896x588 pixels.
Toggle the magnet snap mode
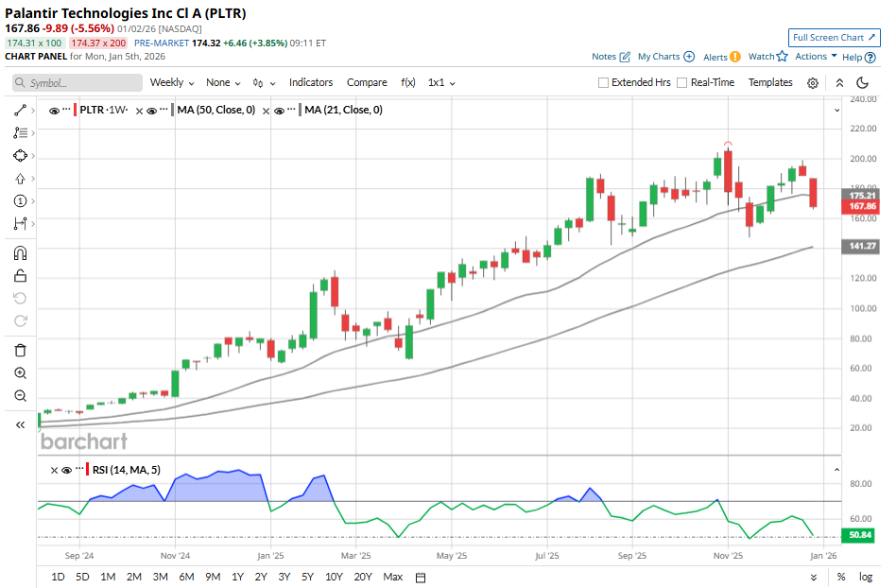coord(20,253)
